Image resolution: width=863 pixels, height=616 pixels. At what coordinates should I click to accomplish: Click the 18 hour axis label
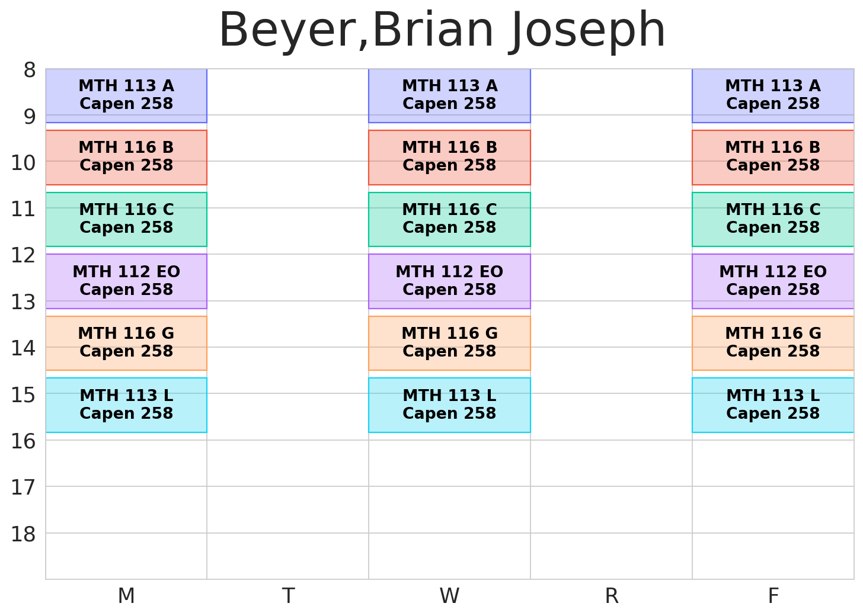click(x=24, y=534)
